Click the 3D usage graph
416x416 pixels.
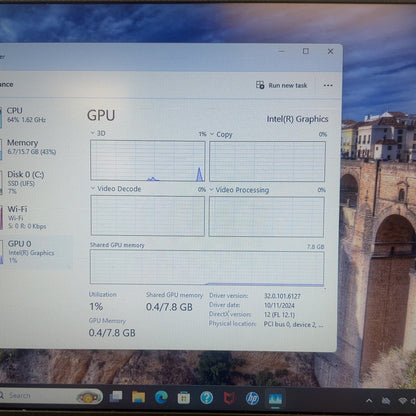pyautogui.click(x=148, y=161)
